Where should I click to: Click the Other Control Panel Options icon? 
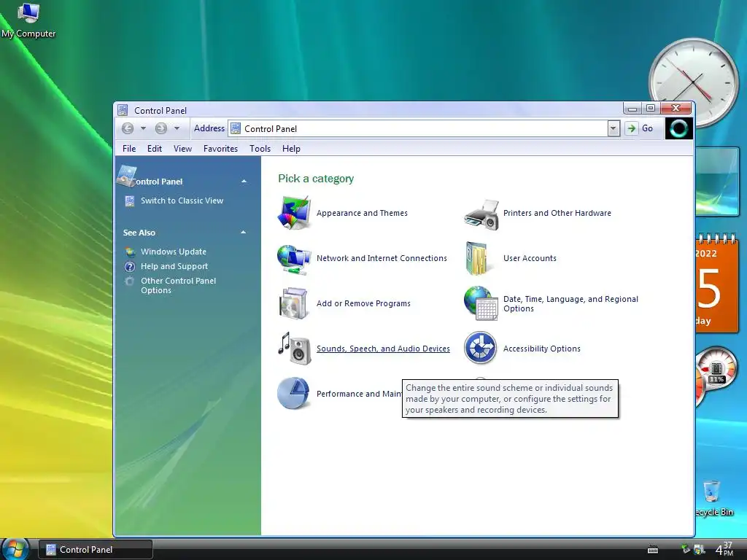(x=130, y=281)
